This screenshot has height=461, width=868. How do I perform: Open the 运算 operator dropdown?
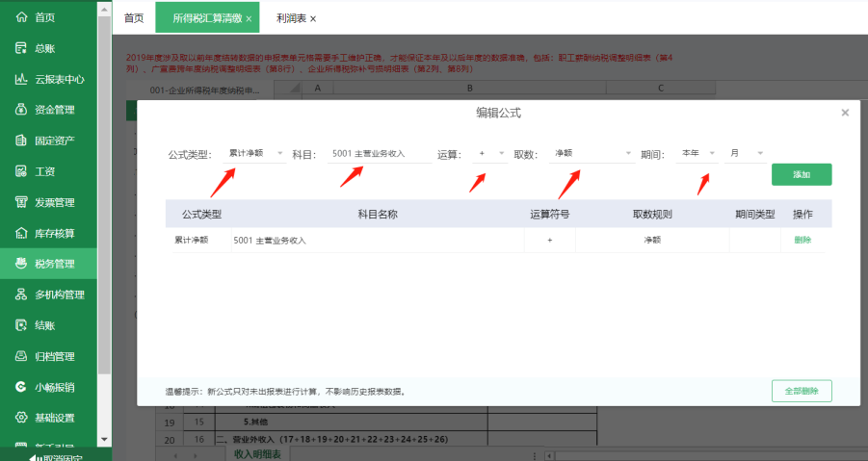point(491,153)
